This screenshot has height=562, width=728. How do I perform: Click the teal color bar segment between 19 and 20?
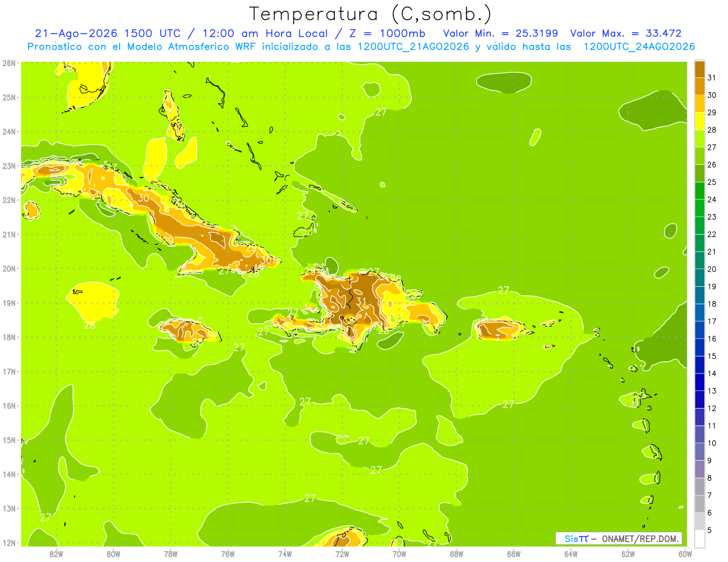coord(700,278)
